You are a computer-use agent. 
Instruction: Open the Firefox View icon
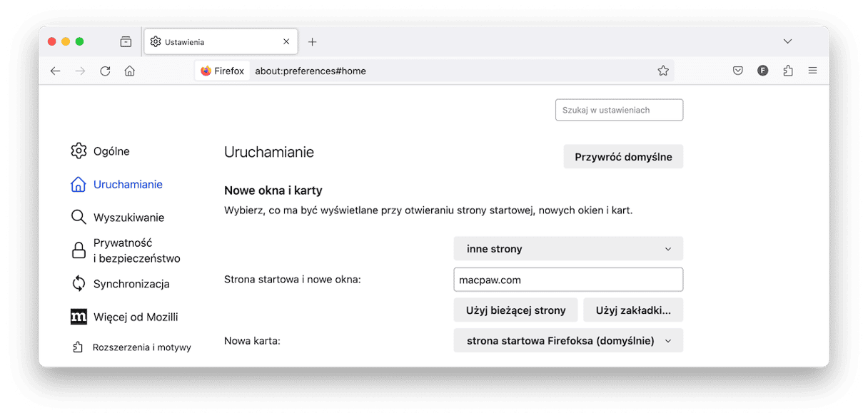(126, 42)
